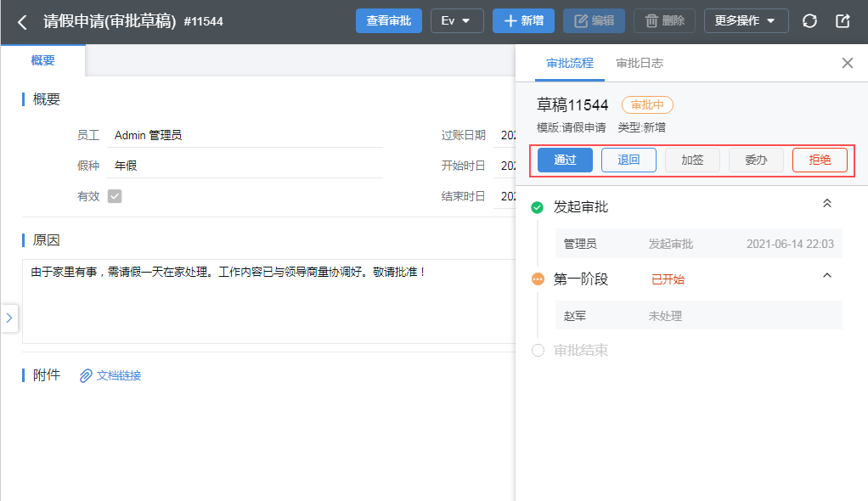Toggle the 有效 checkbox

pyautogui.click(x=114, y=196)
